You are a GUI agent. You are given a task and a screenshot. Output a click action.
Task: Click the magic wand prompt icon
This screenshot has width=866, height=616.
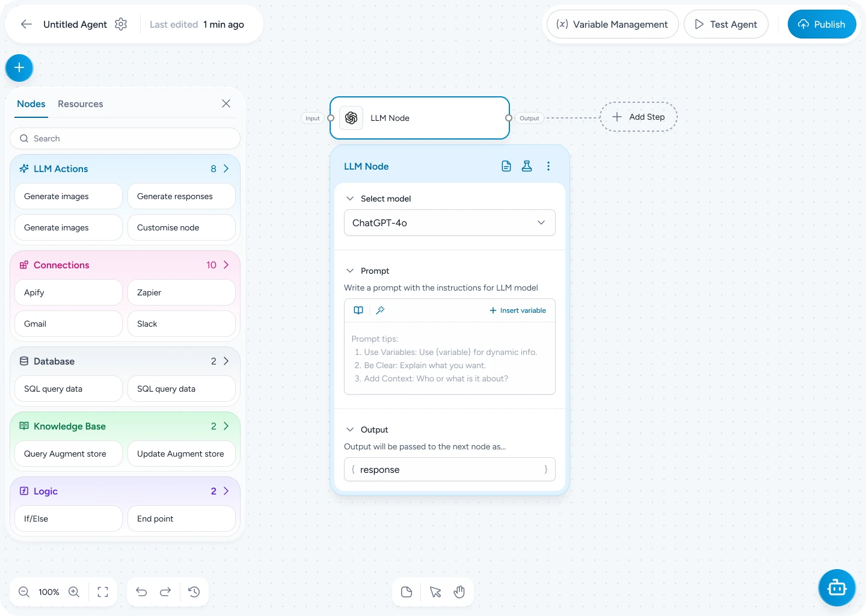point(380,310)
